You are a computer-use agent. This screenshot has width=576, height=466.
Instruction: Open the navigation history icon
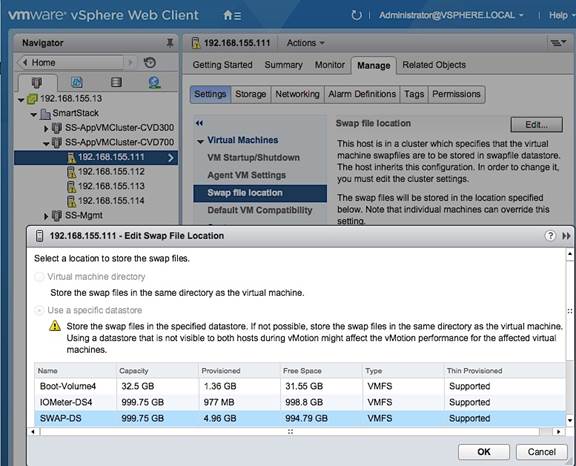pyautogui.click(x=150, y=62)
